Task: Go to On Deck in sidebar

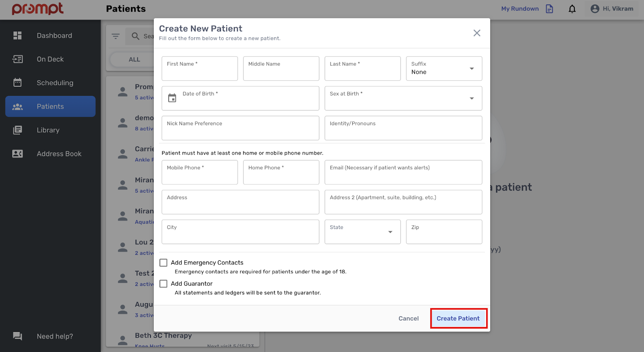Action: (50, 59)
